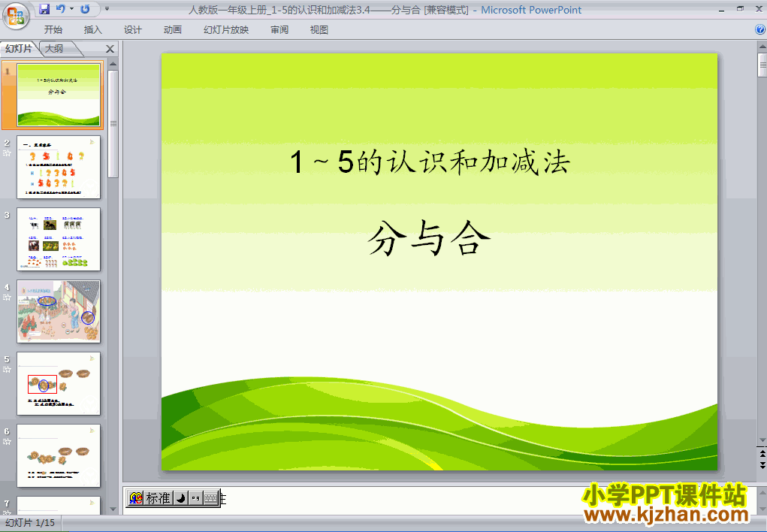The height and width of the screenshot is (532, 767).
Task: Select slide 4 thumbnail with the farmyard picture
Action: 58,311
